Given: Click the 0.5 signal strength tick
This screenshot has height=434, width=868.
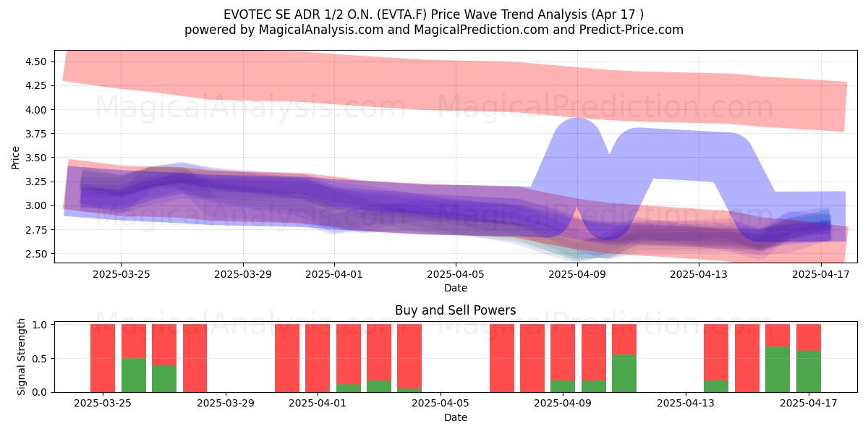Looking at the screenshot, I should click(41, 359).
